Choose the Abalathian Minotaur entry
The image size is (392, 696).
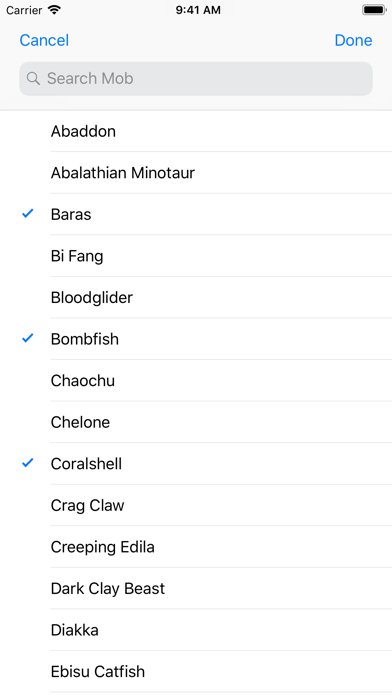point(196,173)
